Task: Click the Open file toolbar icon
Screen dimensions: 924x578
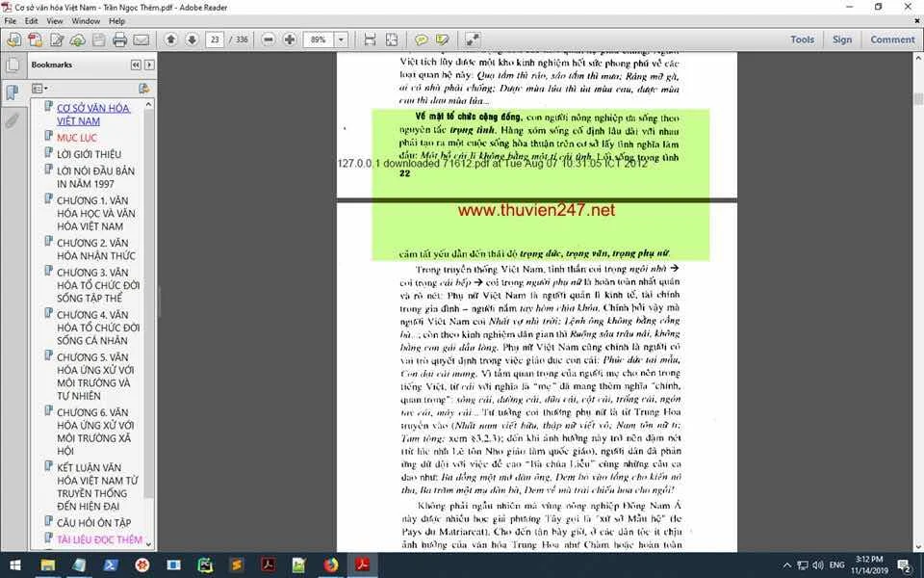Action: point(14,39)
